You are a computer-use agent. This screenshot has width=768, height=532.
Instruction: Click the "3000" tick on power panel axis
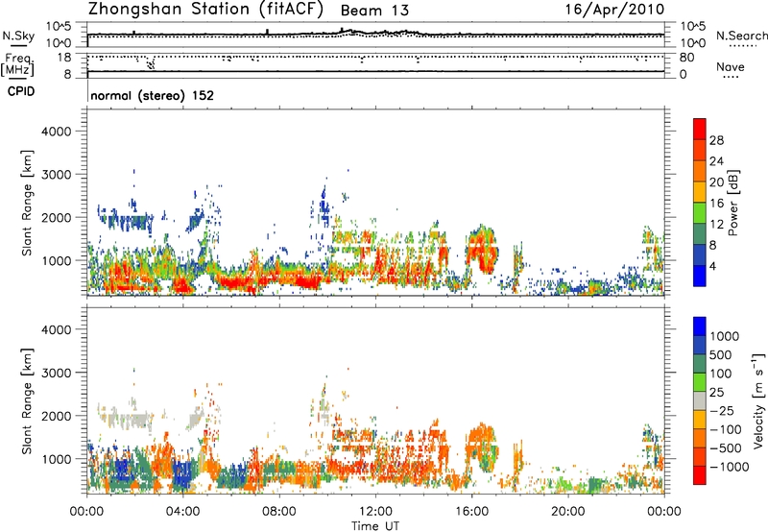point(57,175)
